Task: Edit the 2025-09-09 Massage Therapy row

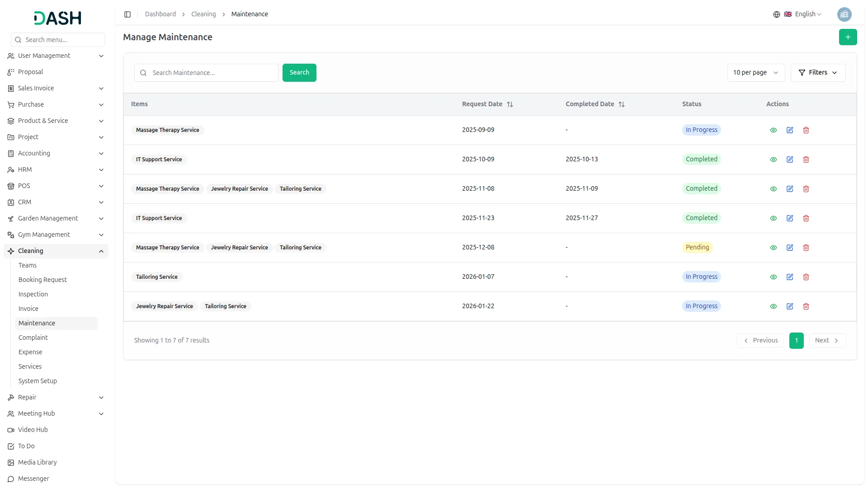Action: coord(789,130)
